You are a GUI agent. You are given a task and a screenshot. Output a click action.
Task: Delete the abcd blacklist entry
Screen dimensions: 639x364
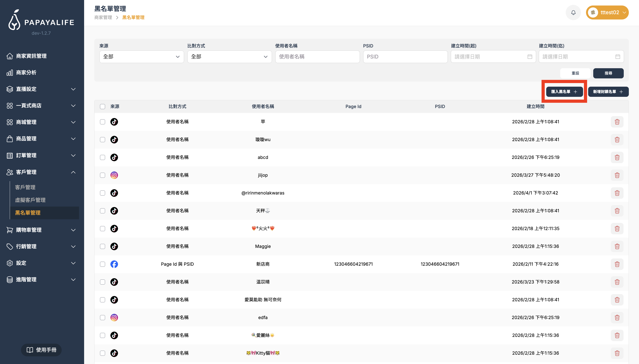pos(617,157)
